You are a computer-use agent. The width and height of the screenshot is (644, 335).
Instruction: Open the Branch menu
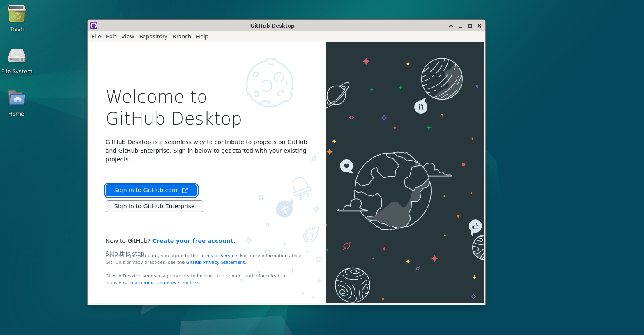182,36
